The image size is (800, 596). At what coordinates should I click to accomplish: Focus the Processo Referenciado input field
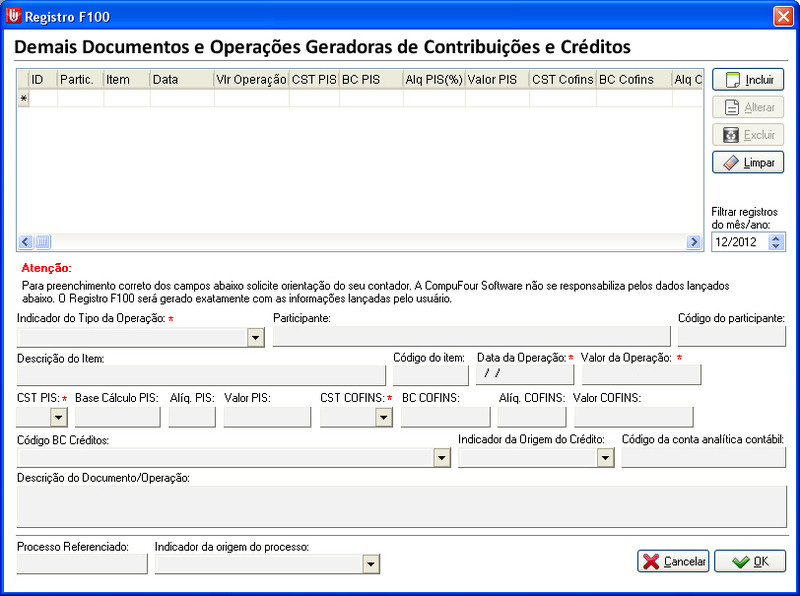click(82, 564)
